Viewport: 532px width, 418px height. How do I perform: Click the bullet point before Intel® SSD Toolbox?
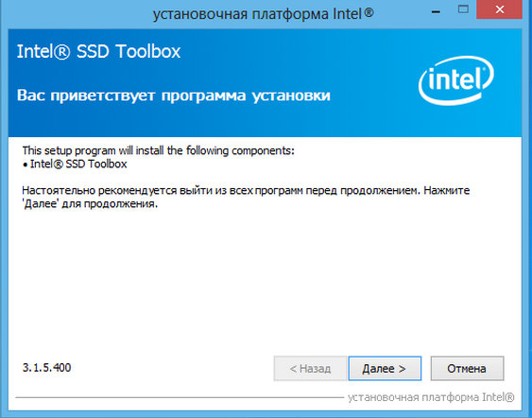pos(25,165)
